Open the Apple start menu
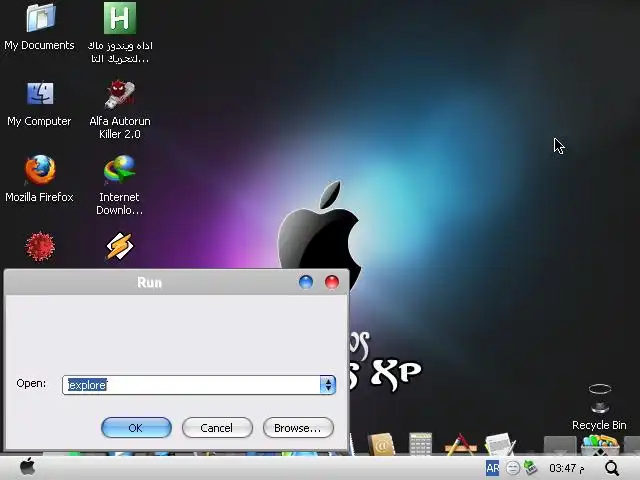The width and height of the screenshot is (640, 480). click(27, 467)
